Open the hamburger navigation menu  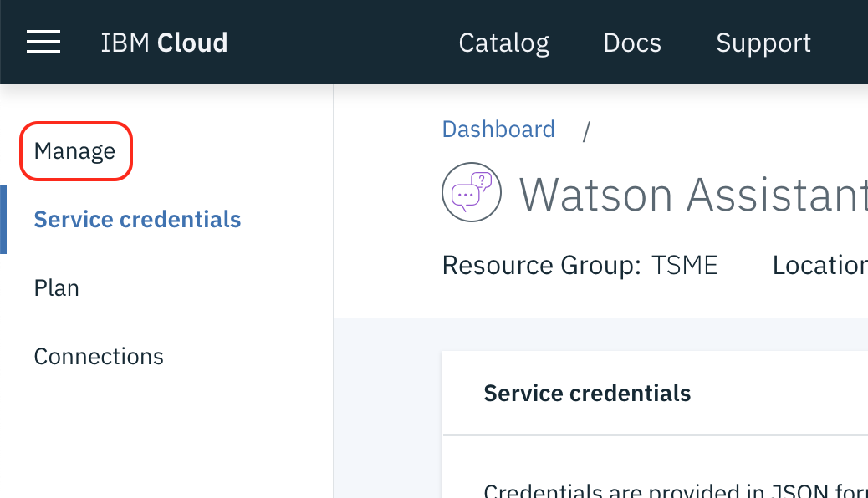point(43,42)
